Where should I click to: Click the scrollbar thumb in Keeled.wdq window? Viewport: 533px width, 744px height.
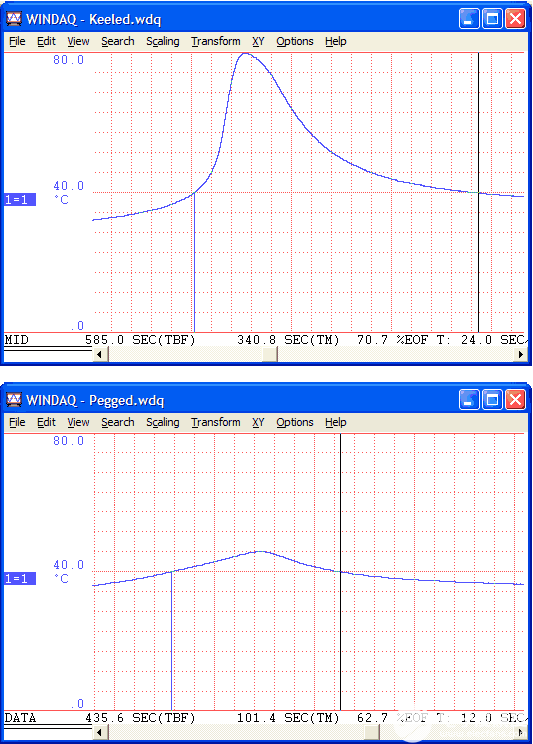(270, 354)
